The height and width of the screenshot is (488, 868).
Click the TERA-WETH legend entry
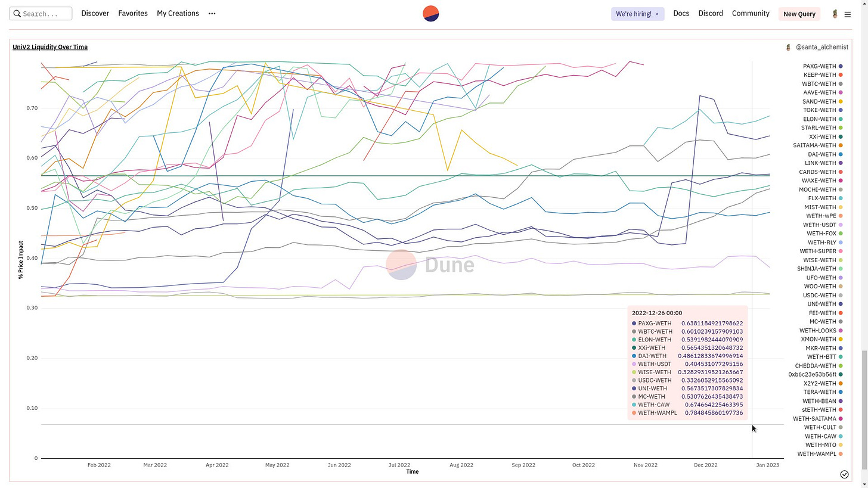823,392
